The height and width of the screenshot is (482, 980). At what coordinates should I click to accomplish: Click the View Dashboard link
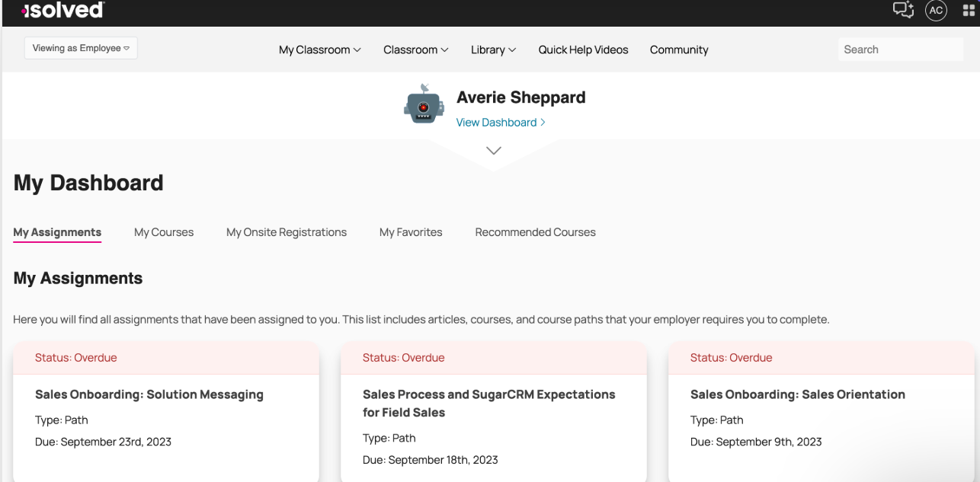point(500,122)
